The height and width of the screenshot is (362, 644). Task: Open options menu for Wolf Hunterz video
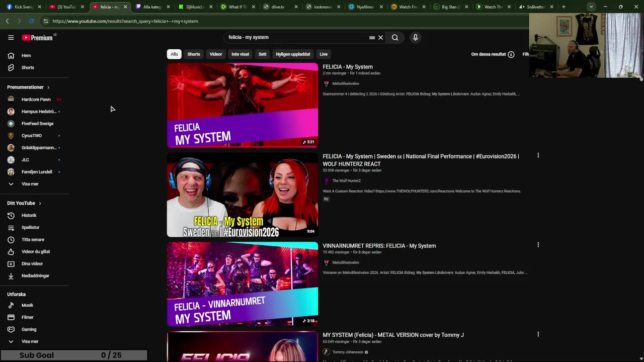click(x=538, y=155)
